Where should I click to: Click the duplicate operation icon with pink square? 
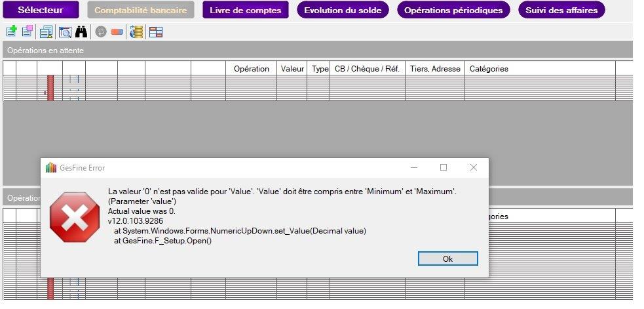(x=28, y=31)
